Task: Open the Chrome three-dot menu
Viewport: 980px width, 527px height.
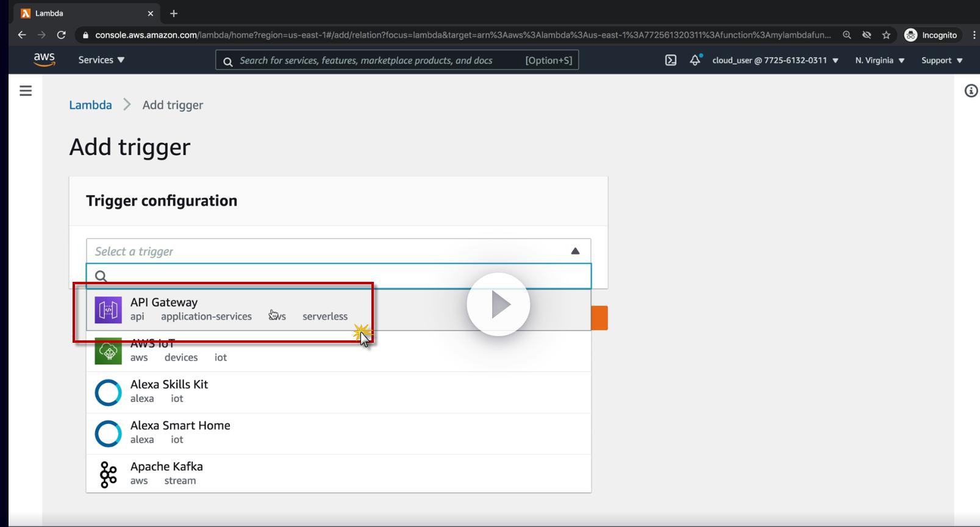Action: (x=974, y=35)
